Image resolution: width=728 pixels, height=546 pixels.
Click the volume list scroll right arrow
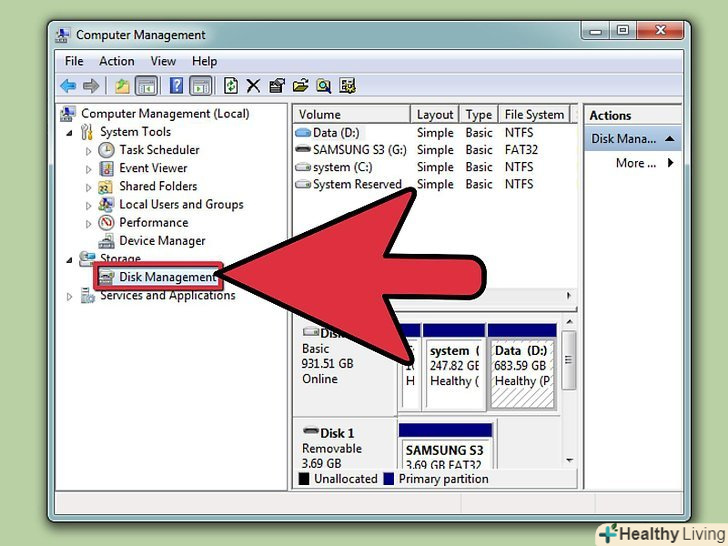(569, 295)
